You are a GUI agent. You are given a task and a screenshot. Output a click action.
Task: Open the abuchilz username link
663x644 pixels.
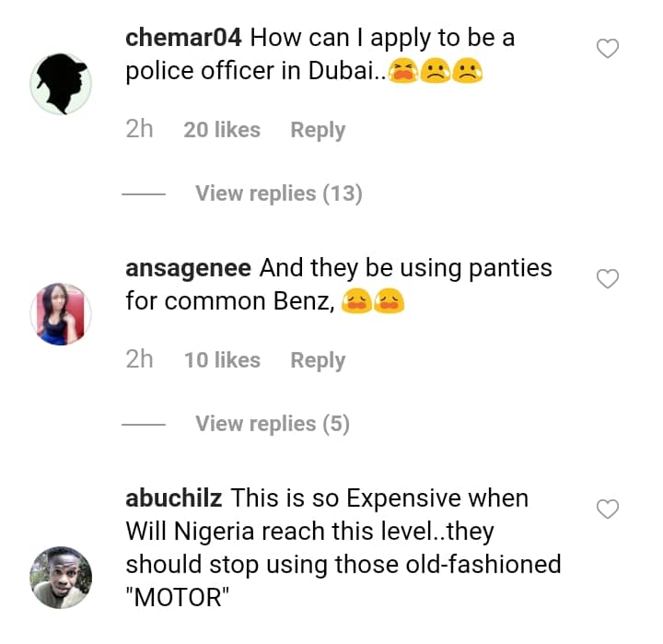pos(173,498)
